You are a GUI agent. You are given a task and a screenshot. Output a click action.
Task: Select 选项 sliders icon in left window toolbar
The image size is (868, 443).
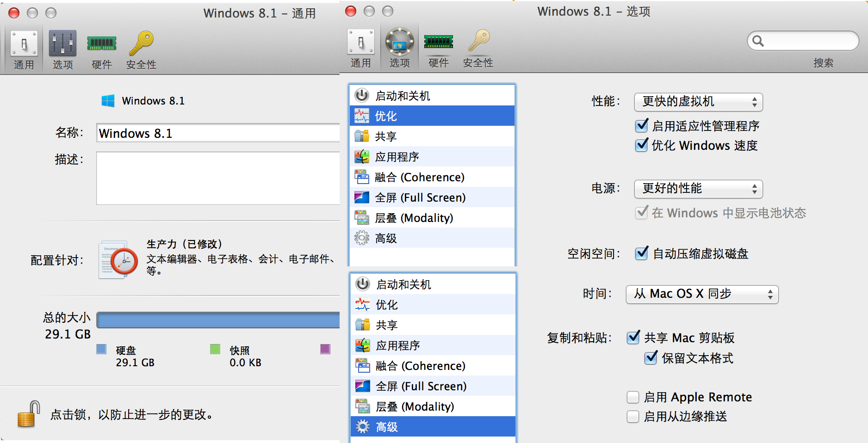tap(62, 44)
